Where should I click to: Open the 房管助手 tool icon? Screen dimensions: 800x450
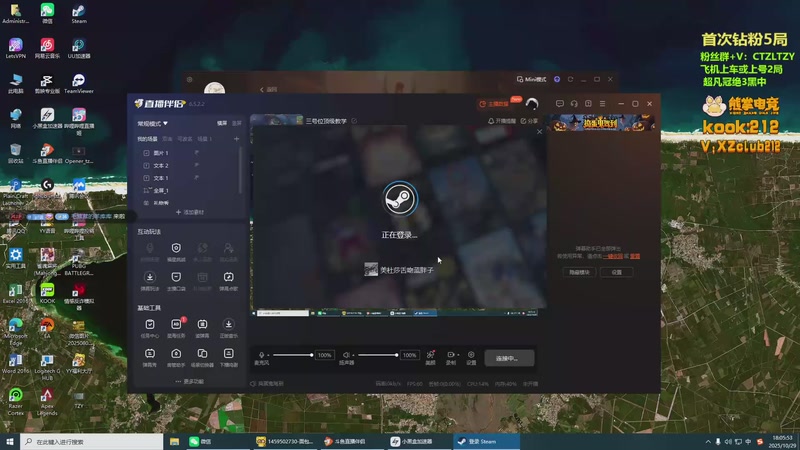coord(176,354)
